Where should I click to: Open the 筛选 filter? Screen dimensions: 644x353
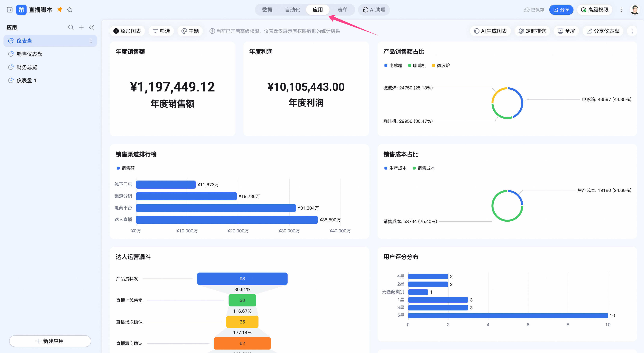[161, 31]
